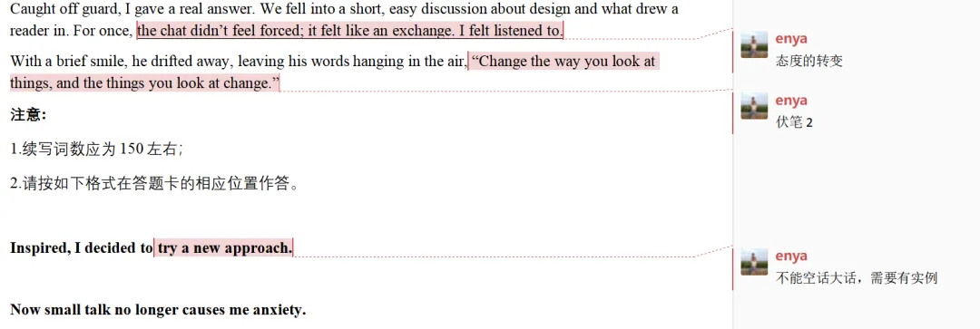Click bold text 'Inspired, I decided to'

pyautogui.click(x=82, y=247)
